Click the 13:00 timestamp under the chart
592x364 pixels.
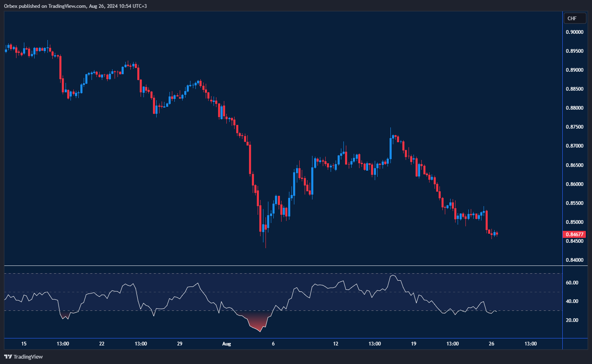coord(453,343)
